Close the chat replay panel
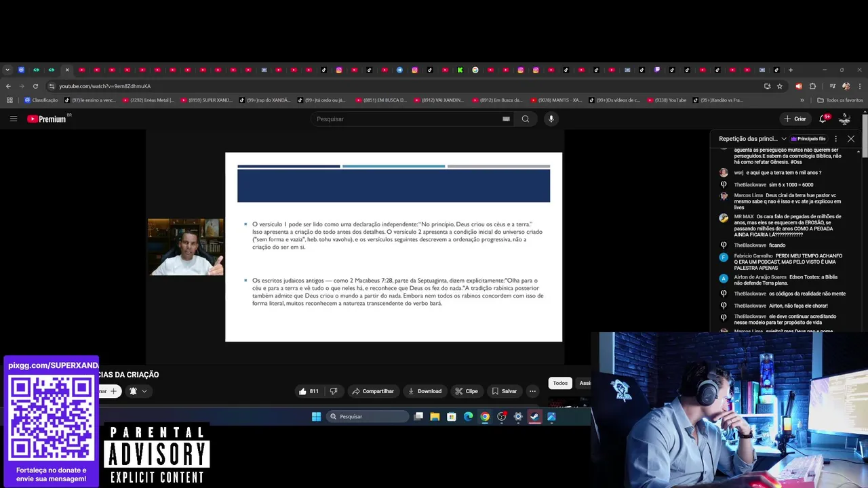 851,139
